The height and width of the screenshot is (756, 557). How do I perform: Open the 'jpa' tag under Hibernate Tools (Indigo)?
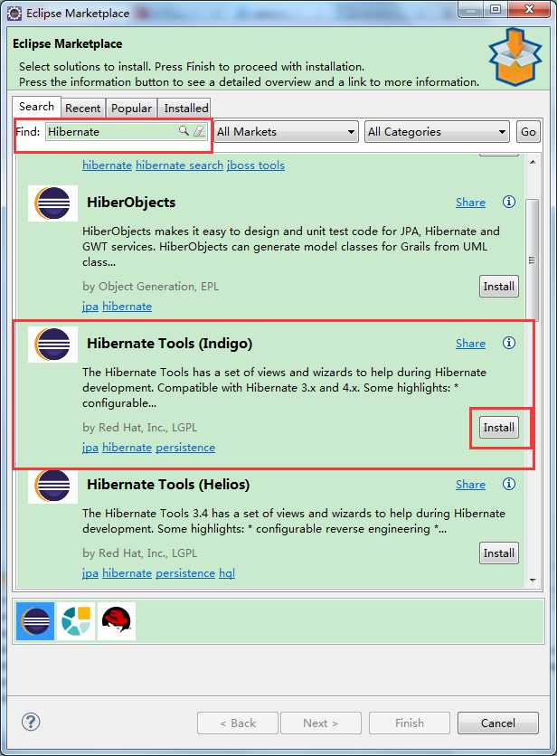[90, 448]
